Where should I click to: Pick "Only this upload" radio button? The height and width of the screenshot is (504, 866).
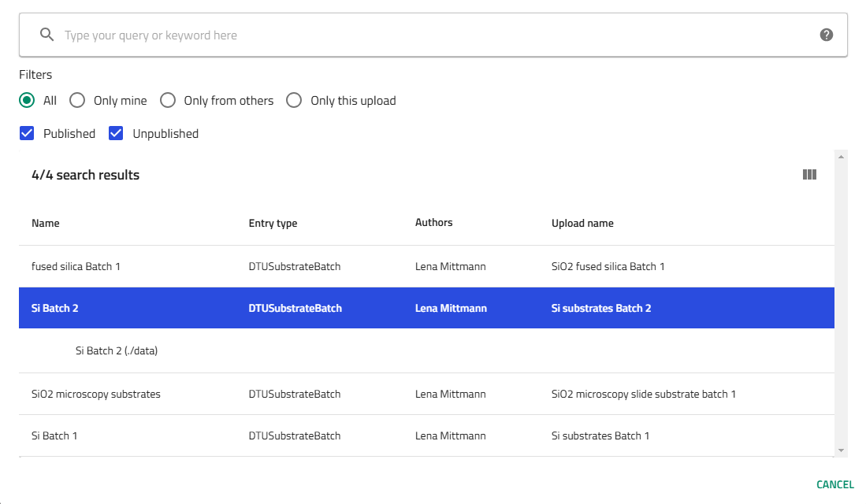coord(294,101)
